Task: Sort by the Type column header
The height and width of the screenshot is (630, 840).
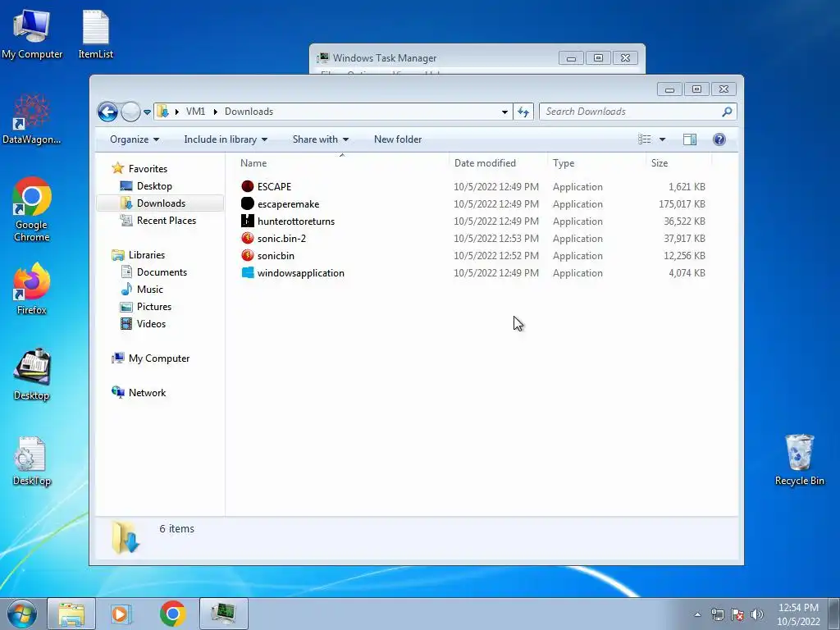Action: (x=597, y=163)
